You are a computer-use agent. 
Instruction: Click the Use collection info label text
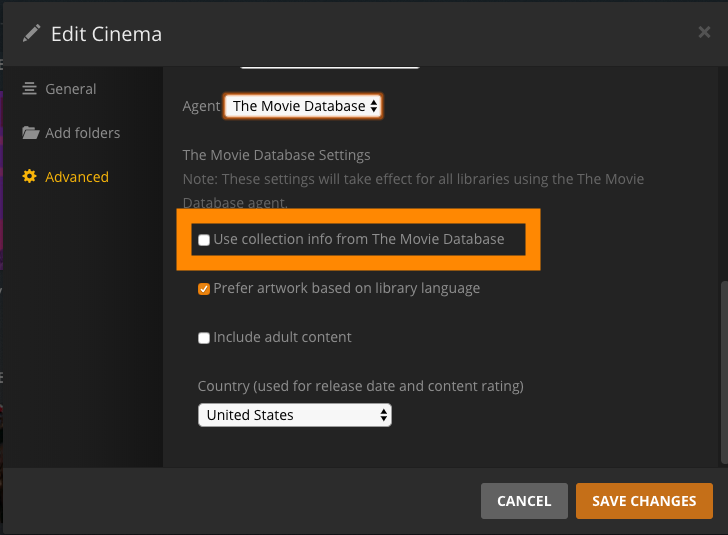(358, 240)
